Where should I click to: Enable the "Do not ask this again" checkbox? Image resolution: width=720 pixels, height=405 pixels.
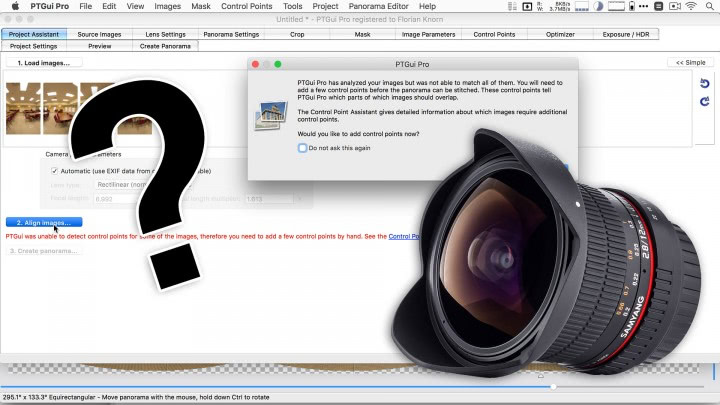pos(303,148)
